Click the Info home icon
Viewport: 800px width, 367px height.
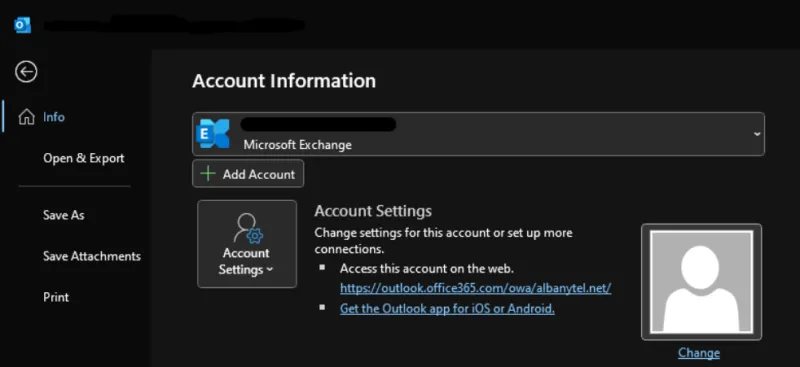click(26, 117)
